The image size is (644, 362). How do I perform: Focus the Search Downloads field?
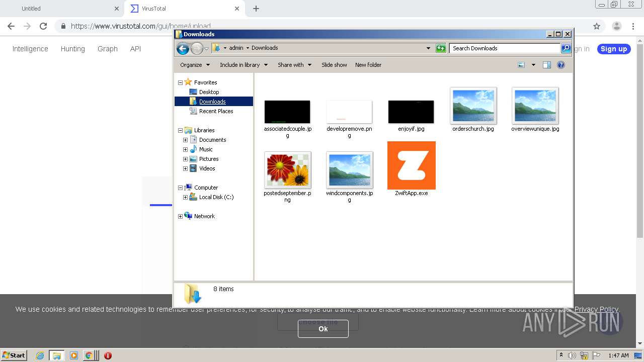(505, 48)
